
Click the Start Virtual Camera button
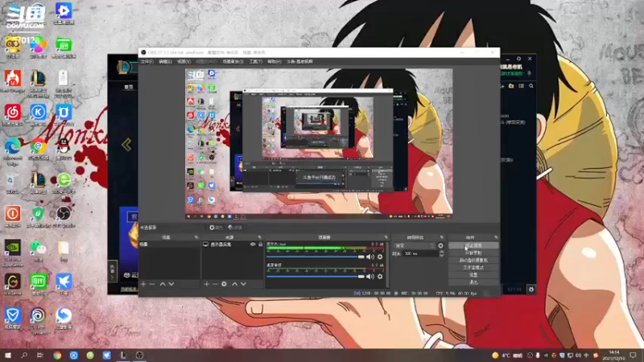point(473,260)
